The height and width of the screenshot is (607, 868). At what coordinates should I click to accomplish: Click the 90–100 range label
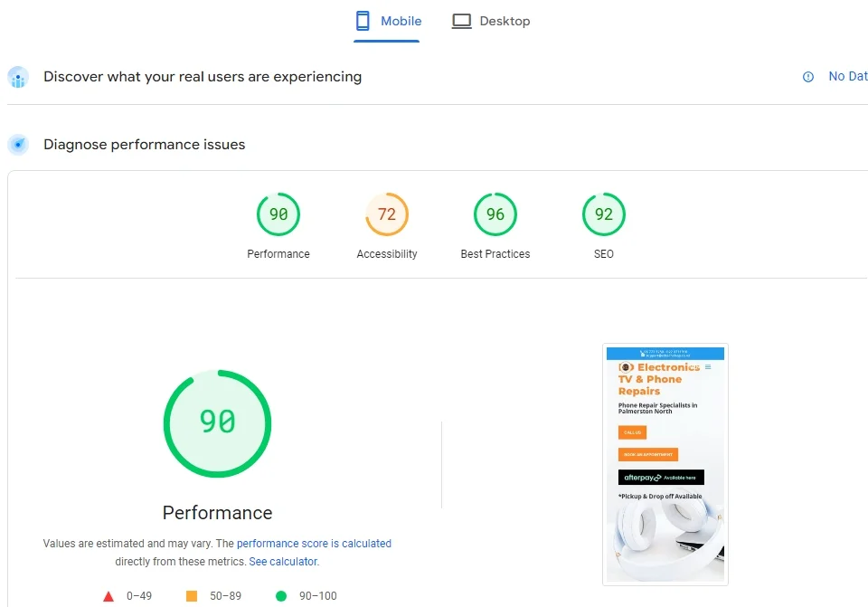pyautogui.click(x=317, y=596)
